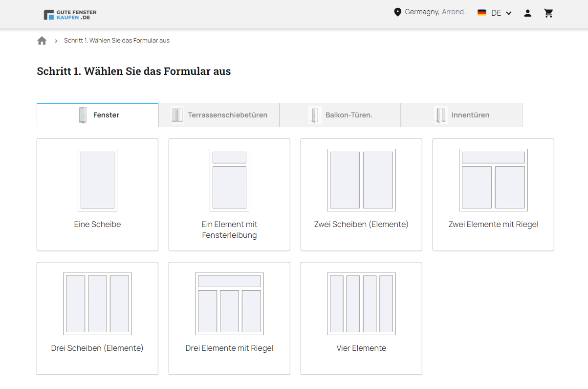Pick the Zwei Elemente mit Riegel card

click(x=493, y=195)
